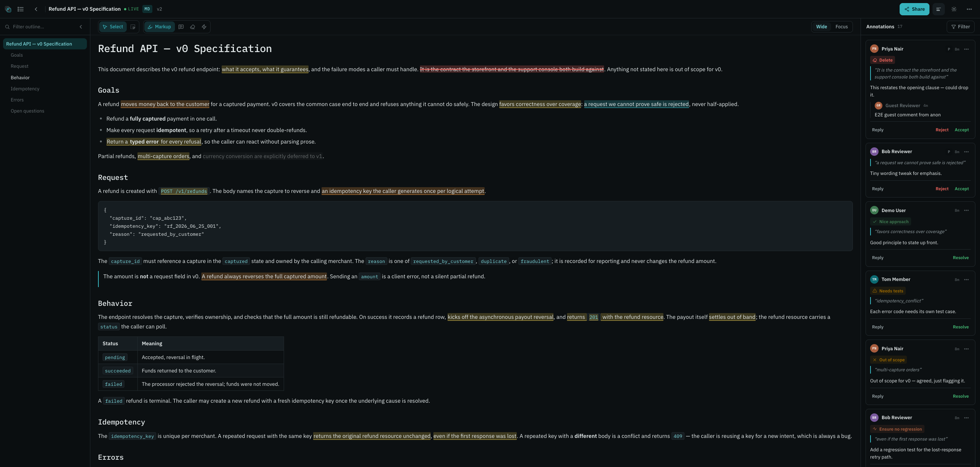
Task: Open options on Bob Reviewer's wording annotation
Action: [x=966, y=152]
